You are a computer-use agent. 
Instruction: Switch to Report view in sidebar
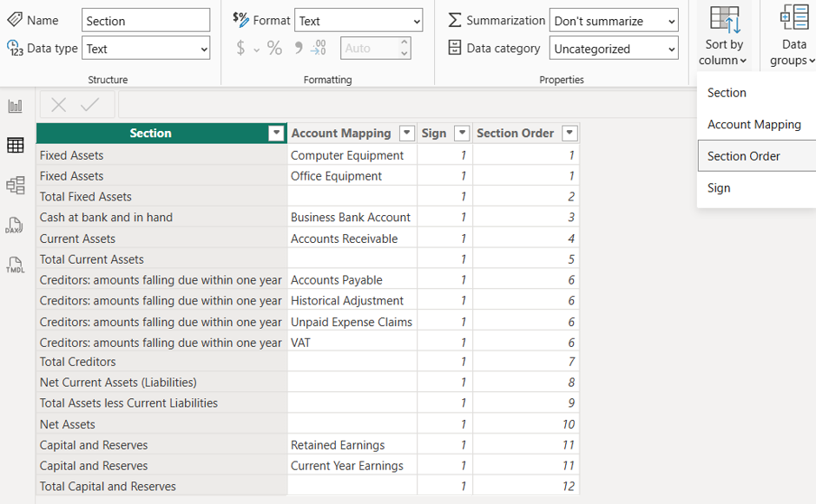(x=15, y=106)
